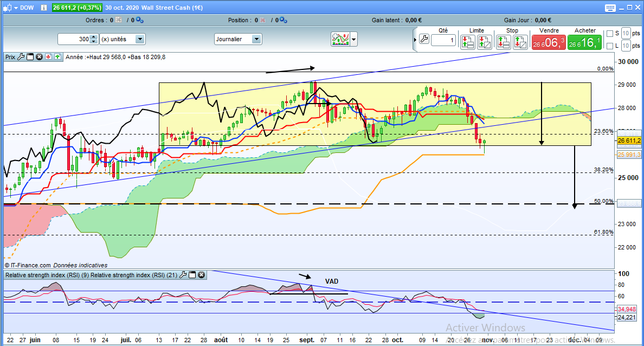Click the 300 units number field
Viewport: 644px width, 346px height.
(x=74, y=39)
